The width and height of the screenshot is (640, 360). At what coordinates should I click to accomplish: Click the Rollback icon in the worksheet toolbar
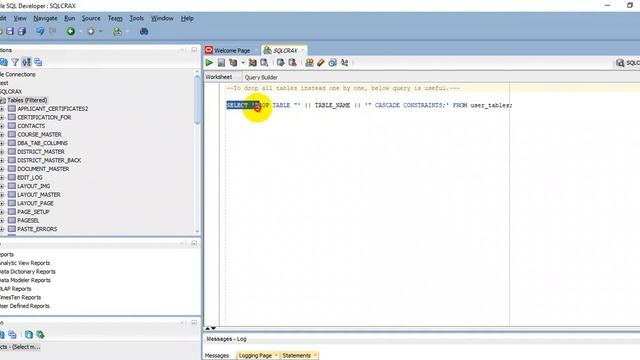292,62
